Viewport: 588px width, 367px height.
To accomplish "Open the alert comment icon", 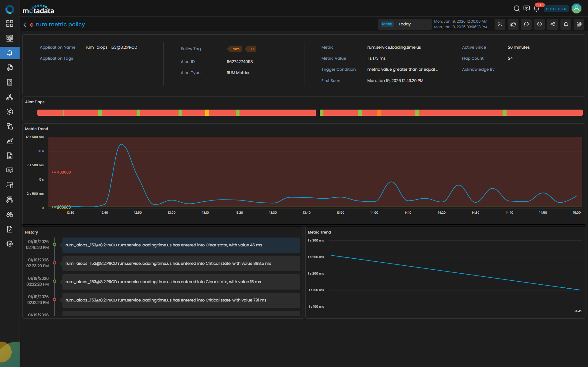I will pyautogui.click(x=526, y=24).
